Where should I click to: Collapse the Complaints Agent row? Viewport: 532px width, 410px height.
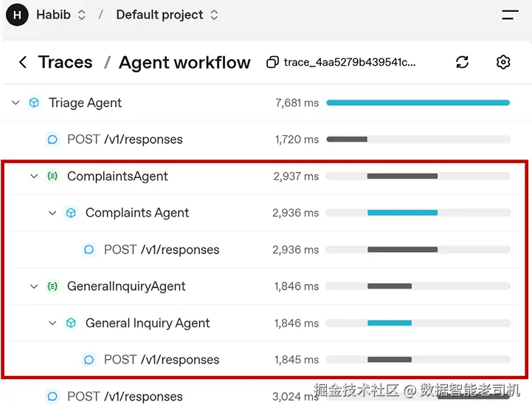tap(52, 213)
